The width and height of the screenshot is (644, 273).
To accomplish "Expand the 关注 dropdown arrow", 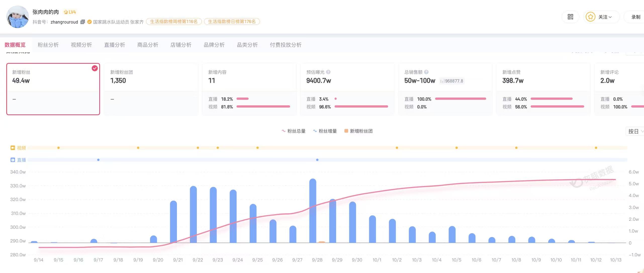I will (x=610, y=17).
